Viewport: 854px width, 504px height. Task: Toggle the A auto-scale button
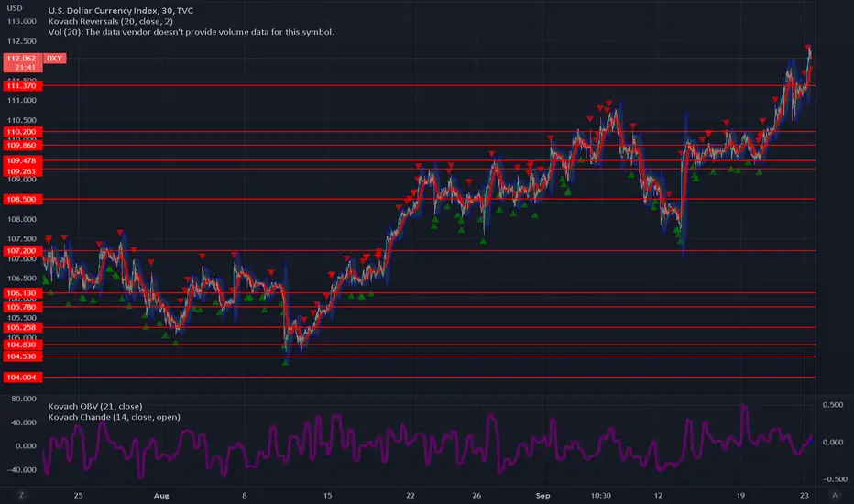click(835, 495)
